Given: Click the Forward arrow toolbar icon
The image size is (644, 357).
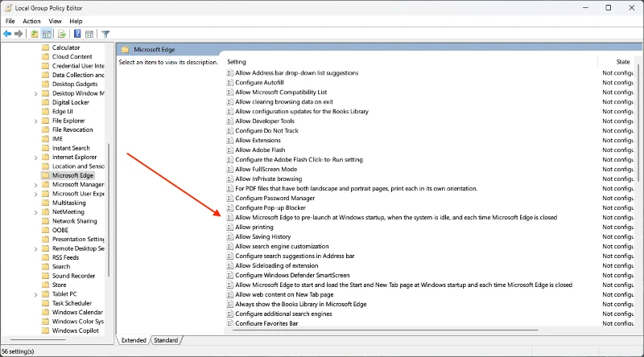Looking at the screenshot, I should [x=19, y=34].
